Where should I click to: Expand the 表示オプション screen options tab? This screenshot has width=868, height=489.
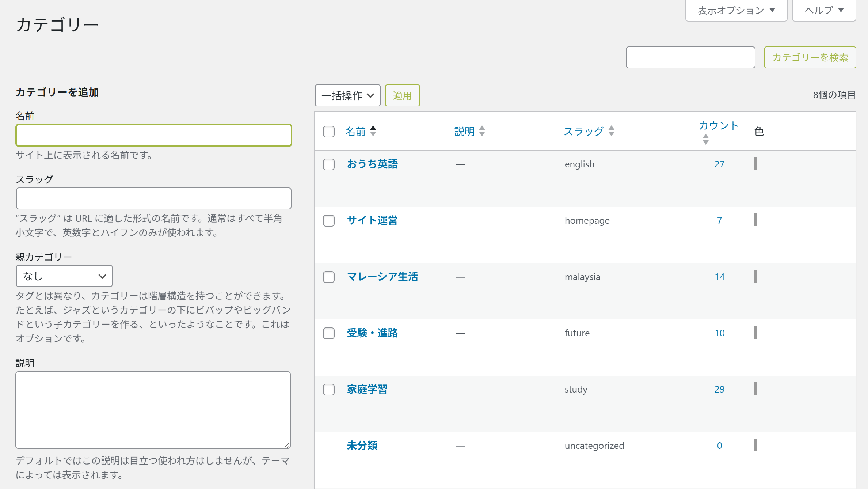click(x=736, y=10)
